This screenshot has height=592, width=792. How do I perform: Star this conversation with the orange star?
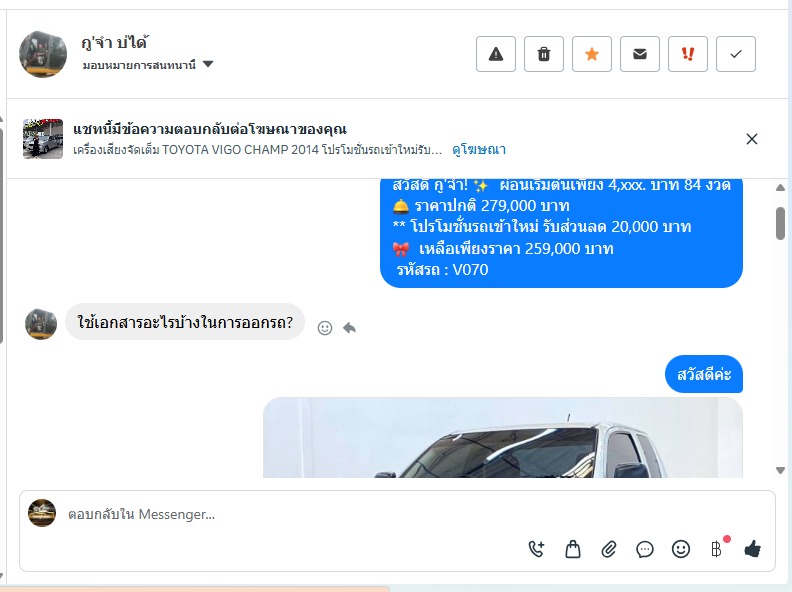pos(591,54)
